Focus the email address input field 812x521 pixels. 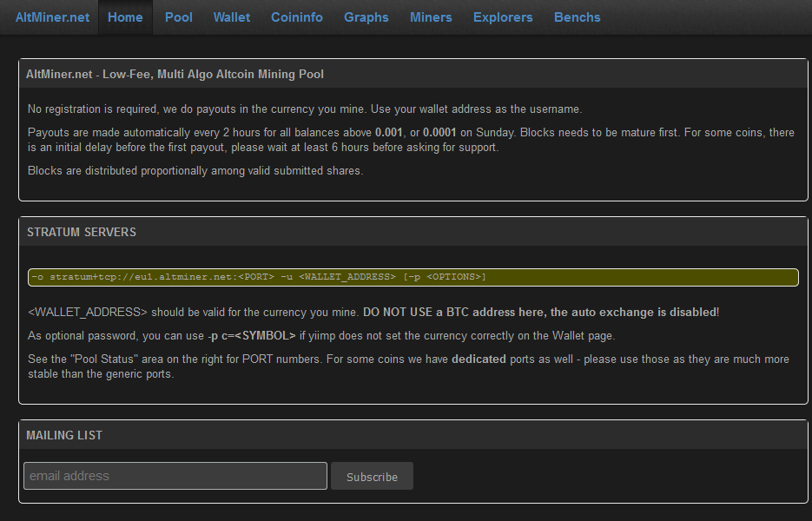coord(175,476)
